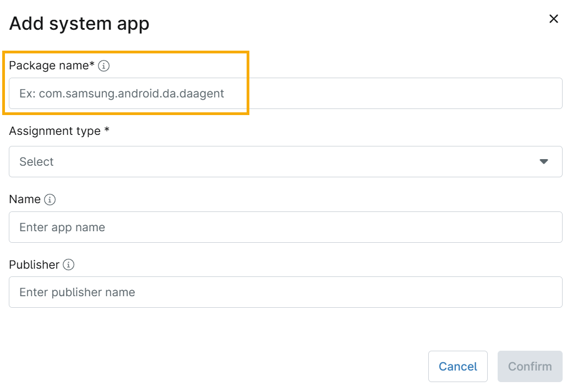Click the asterisk after Assignment type
This screenshot has width=567, height=392.
pyautogui.click(x=107, y=131)
